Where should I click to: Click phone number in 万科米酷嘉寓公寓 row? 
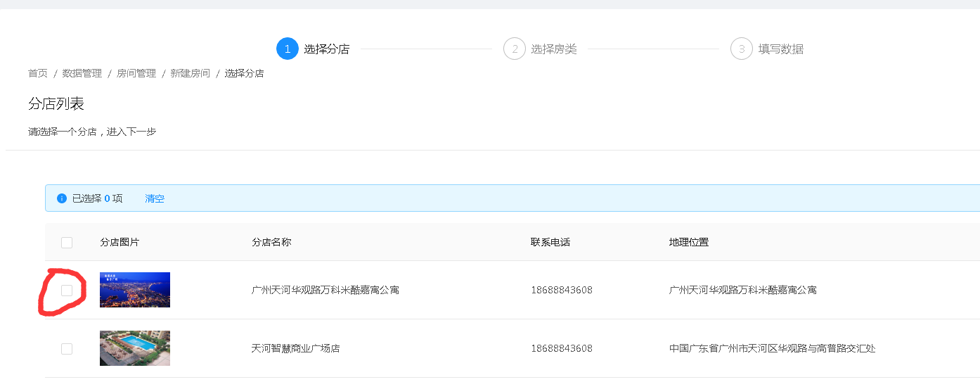coord(562,290)
